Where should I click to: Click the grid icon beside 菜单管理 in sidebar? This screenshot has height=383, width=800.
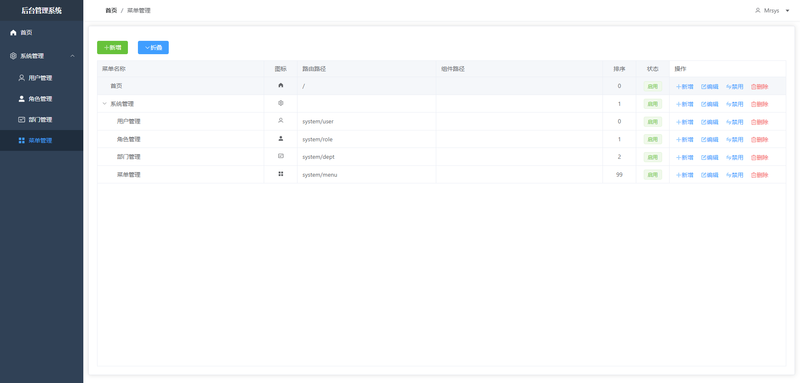pyautogui.click(x=21, y=141)
